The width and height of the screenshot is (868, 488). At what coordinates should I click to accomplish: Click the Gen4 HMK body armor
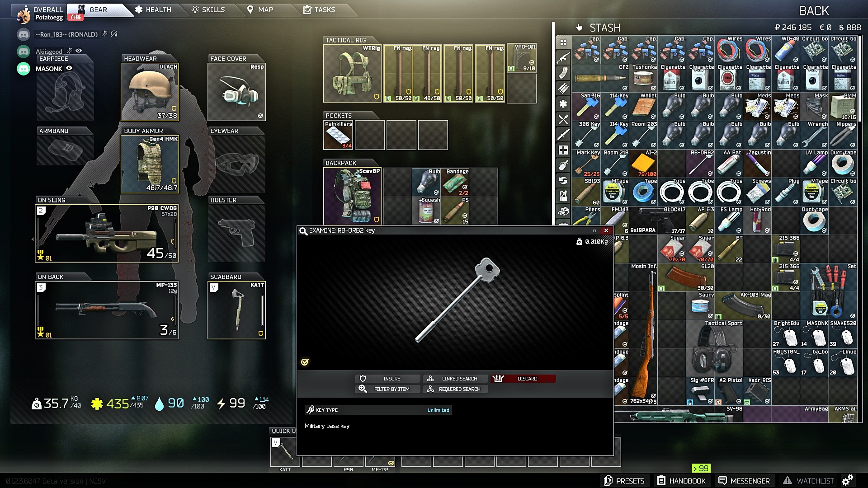coord(150,164)
